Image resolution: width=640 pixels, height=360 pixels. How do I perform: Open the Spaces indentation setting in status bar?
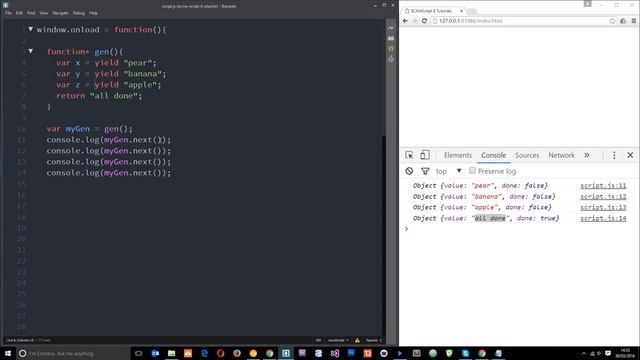tap(373, 340)
